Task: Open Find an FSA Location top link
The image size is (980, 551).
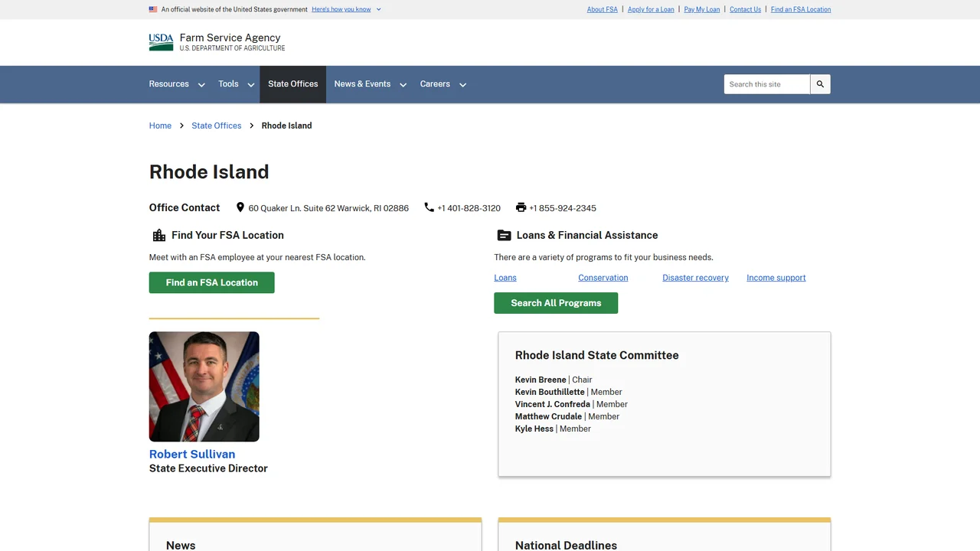Action: 801,9
